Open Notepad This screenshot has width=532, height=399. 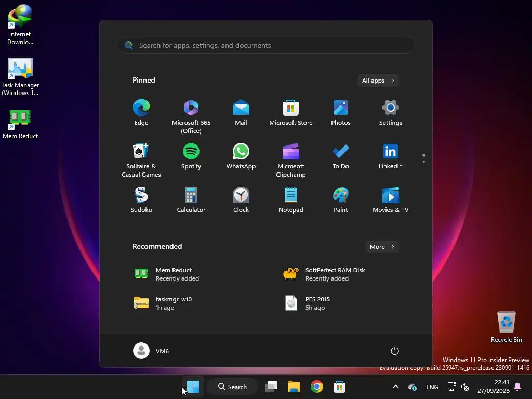coord(291,200)
